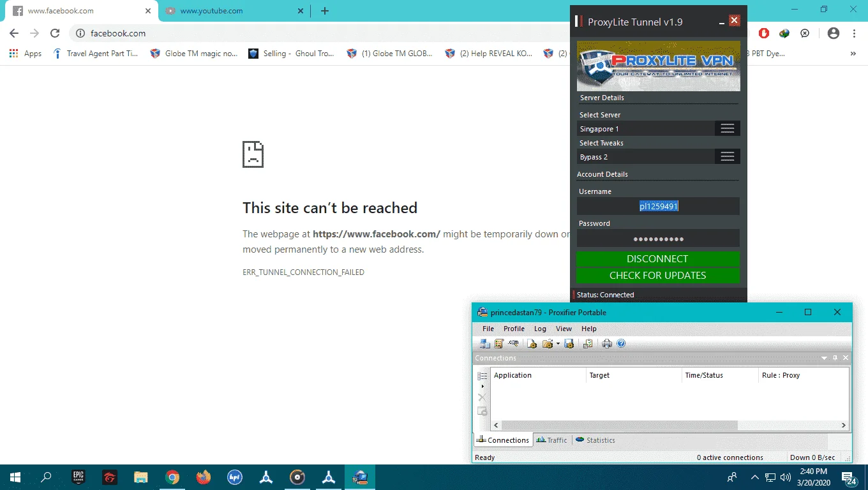Open Epic Games Launcher from taskbar
Image resolution: width=868 pixels, height=490 pixels.
click(78, 477)
